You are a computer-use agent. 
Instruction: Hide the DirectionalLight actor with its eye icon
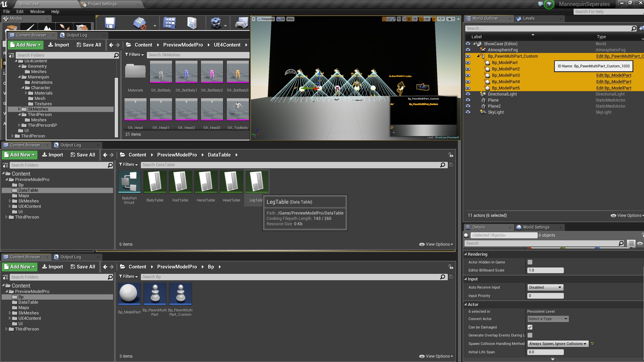[468, 94]
